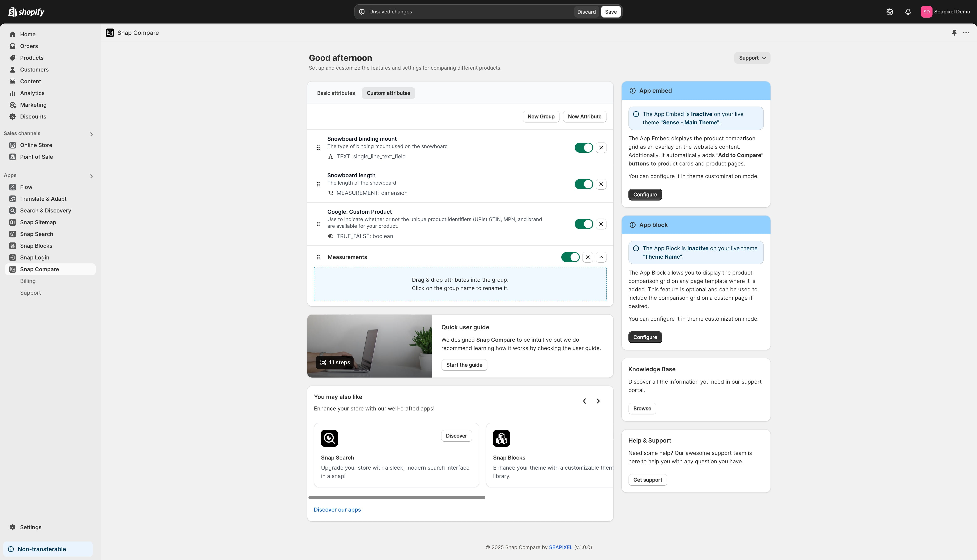
Task: Disable the Snowboard length attribute
Action: pyautogui.click(x=584, y=184)
